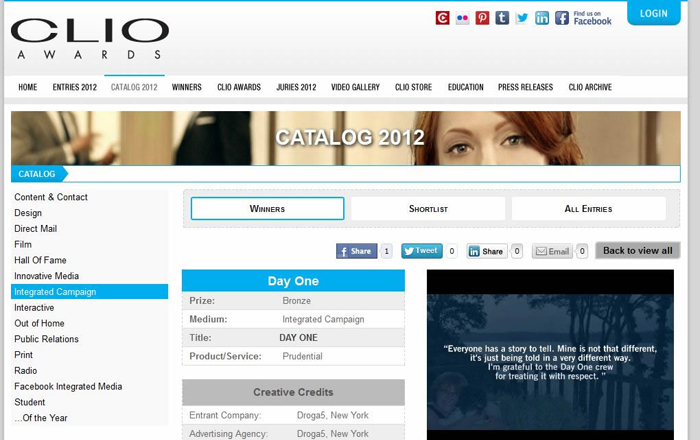Open CATALOG 2012 menu item
This screenshot has height=440, width=700.
(134, 87)
